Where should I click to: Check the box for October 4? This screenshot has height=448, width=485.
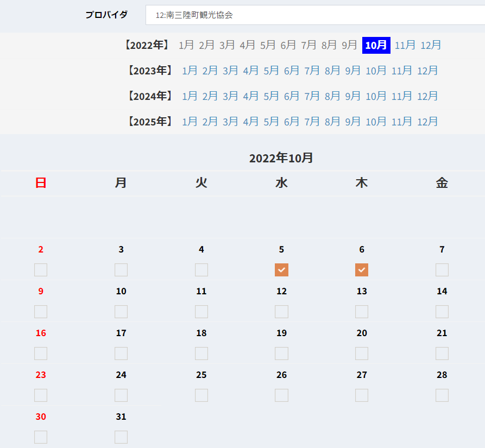click(201, 270)
